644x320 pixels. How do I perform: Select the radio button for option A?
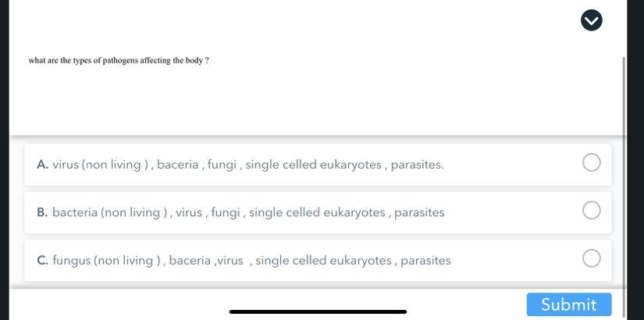[x=592, y=162]
